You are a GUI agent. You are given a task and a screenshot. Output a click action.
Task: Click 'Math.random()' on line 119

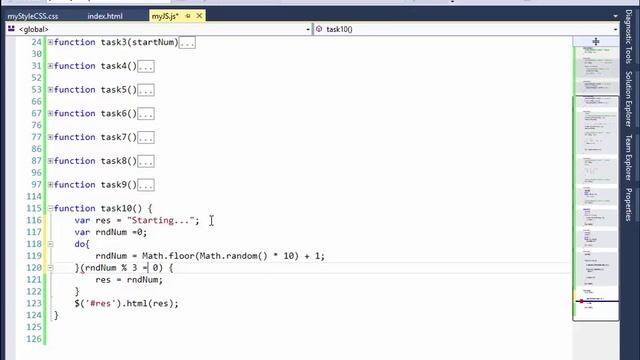point(233,256)
